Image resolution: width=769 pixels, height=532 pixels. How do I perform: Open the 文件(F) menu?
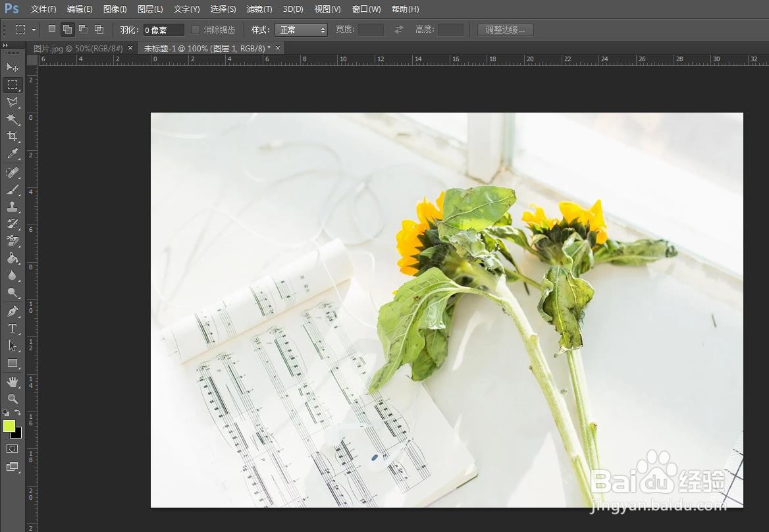(43, 9)
